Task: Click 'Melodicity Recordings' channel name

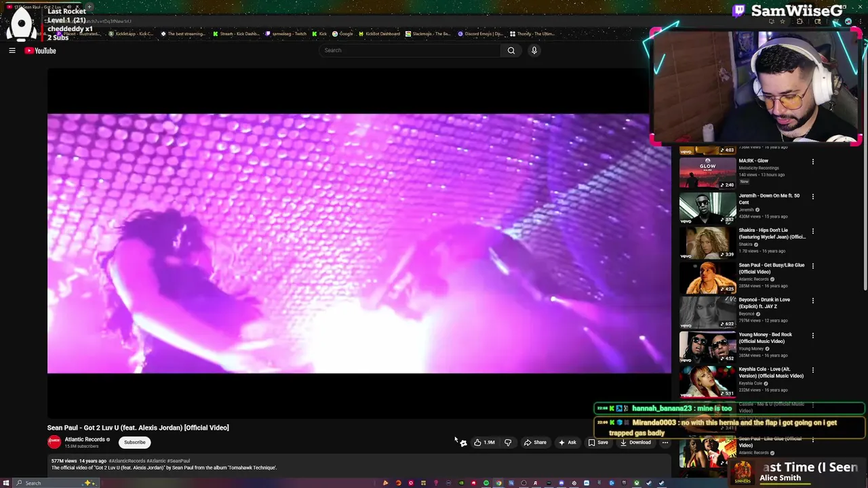Action: click(759, 168)
